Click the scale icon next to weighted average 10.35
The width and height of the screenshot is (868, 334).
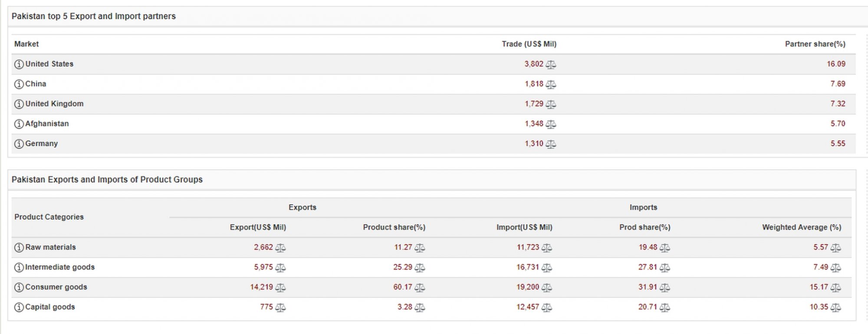click(x=836, y=308)
